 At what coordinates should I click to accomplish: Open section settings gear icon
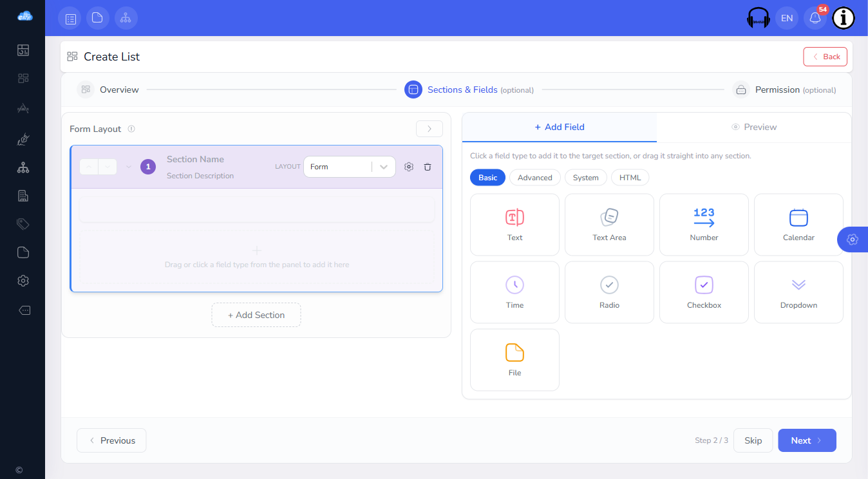[x=408, y=167]
